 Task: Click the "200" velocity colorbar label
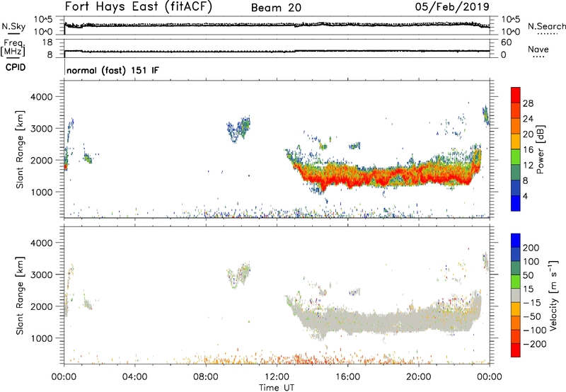[531, 248]
